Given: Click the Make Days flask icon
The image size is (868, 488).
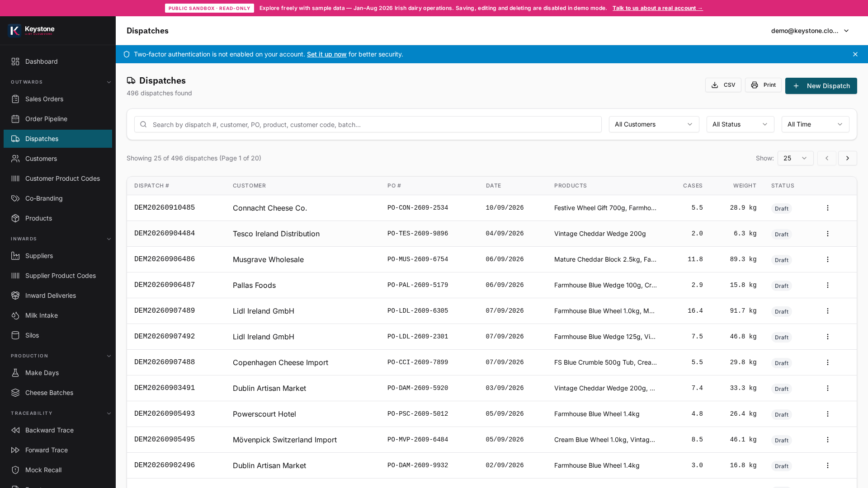Looking at the screenshot, I should coord(15,373).
